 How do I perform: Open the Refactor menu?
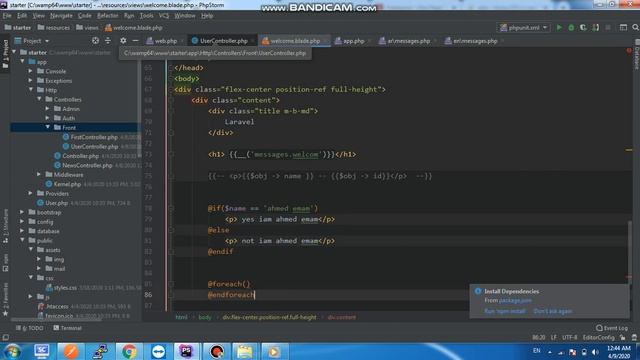(x=107, y=16)
